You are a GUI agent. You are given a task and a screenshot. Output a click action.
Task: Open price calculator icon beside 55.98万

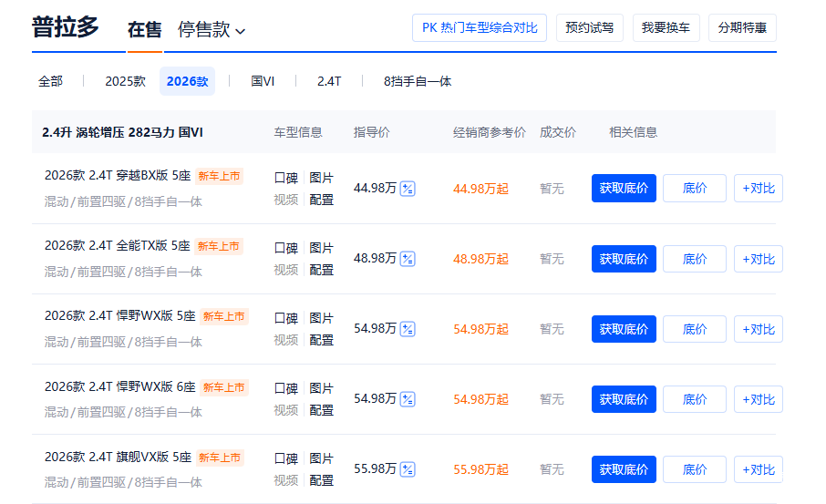coord(408,469)
